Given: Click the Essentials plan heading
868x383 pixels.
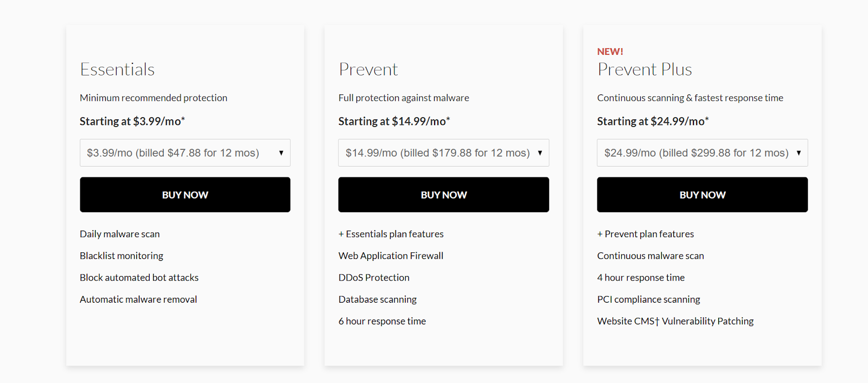Looking at the screenshot, I should [117, 69].
